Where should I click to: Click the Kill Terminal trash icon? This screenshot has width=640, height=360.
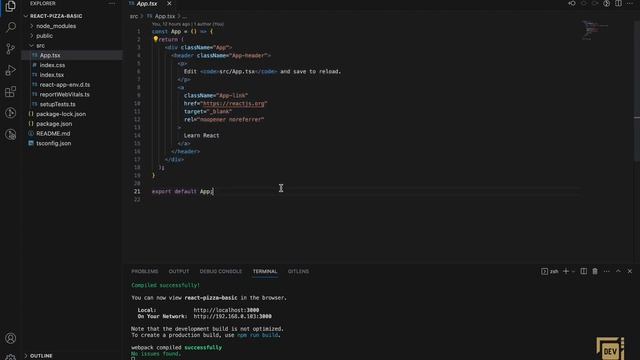pos(595,271)
